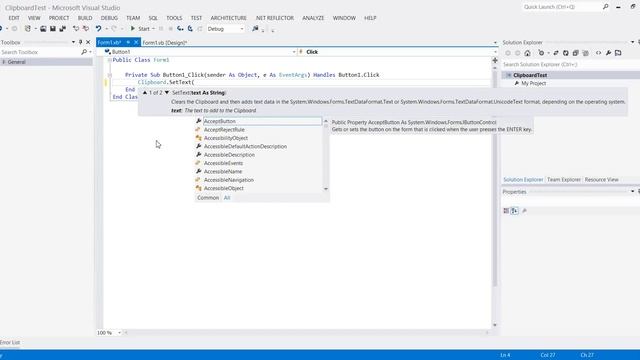The image size is (640, 360).
Task: Open the PROJECT menu
Action: point(59,18)
